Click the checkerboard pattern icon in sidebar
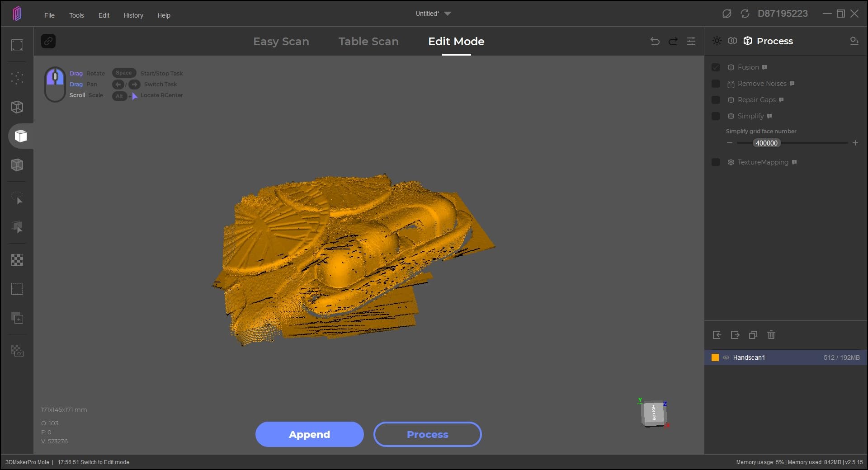 click(17, 260)
